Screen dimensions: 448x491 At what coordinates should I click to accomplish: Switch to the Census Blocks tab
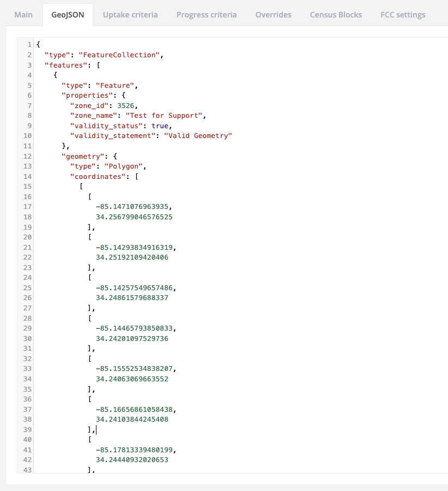click(336, 15)
